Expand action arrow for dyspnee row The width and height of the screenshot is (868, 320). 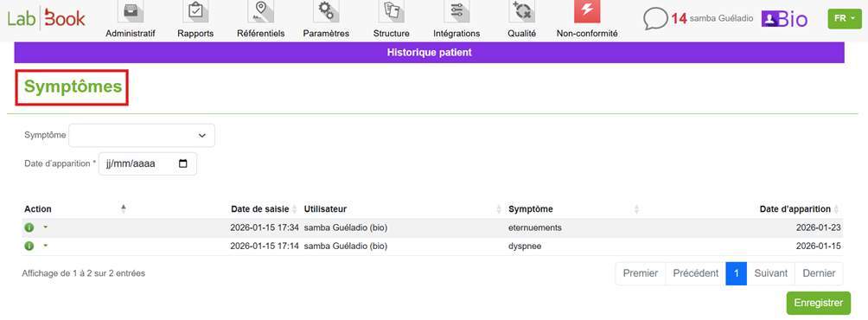[x=46, y=246]
